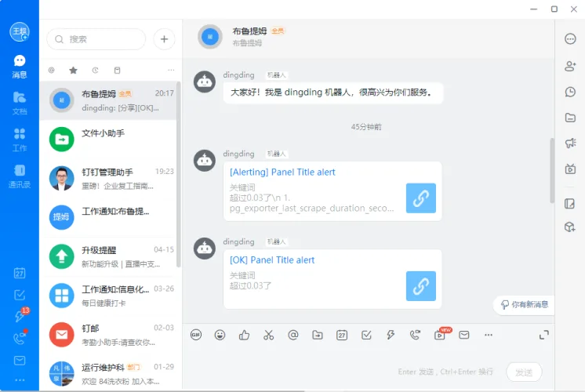
Task: Open the 工作通知:信息化... conversation
Action: click(108, 296)
